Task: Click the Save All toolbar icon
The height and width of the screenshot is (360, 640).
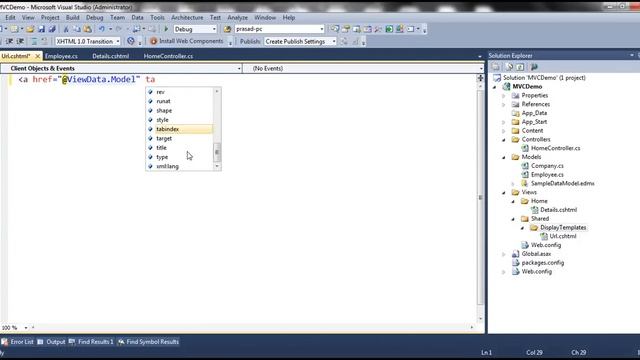Action: (x=52, y=29)
